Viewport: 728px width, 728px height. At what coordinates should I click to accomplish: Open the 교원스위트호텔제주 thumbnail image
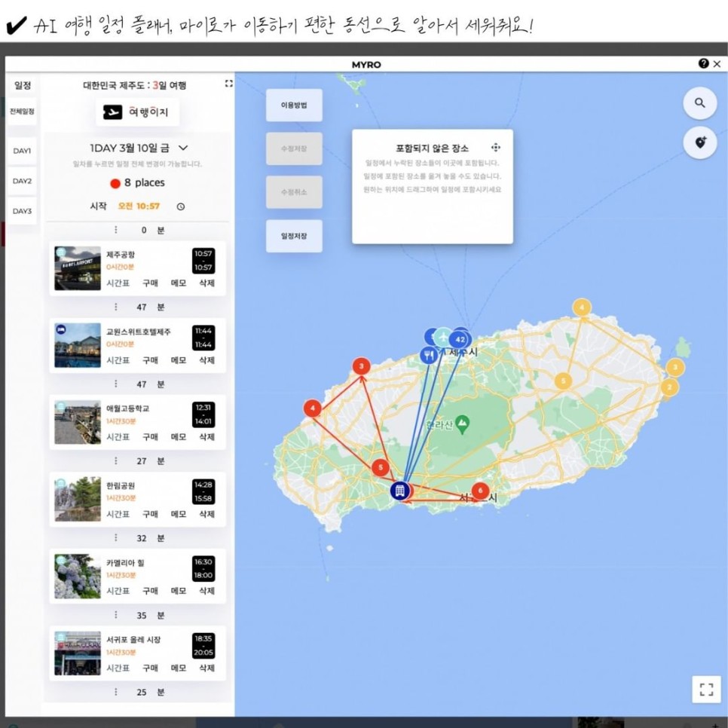click(78, 345)
